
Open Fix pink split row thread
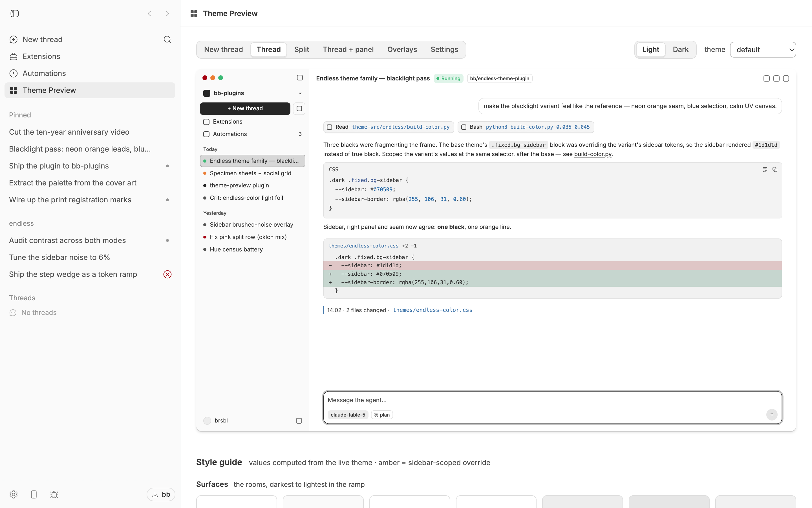pyautogui.click(x=252, y=237)
